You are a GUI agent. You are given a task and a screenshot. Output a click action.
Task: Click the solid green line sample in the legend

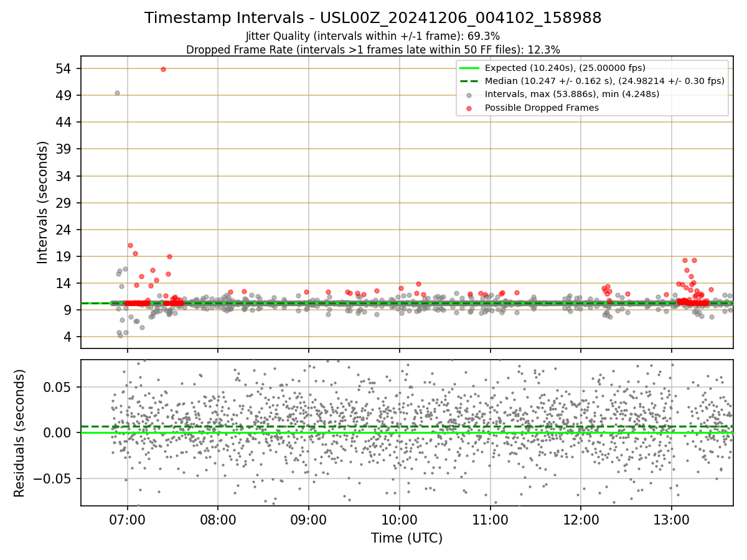469,68
